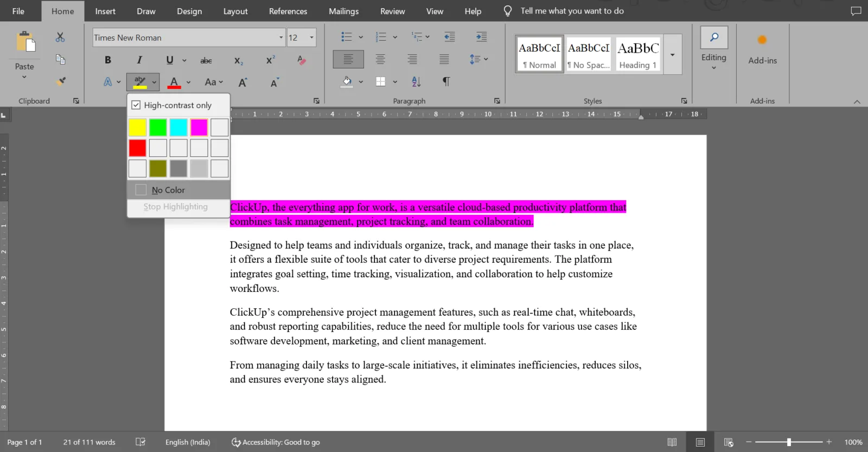Open Line Spacing options dropdown
868x452 pixels.
(478, 59)
